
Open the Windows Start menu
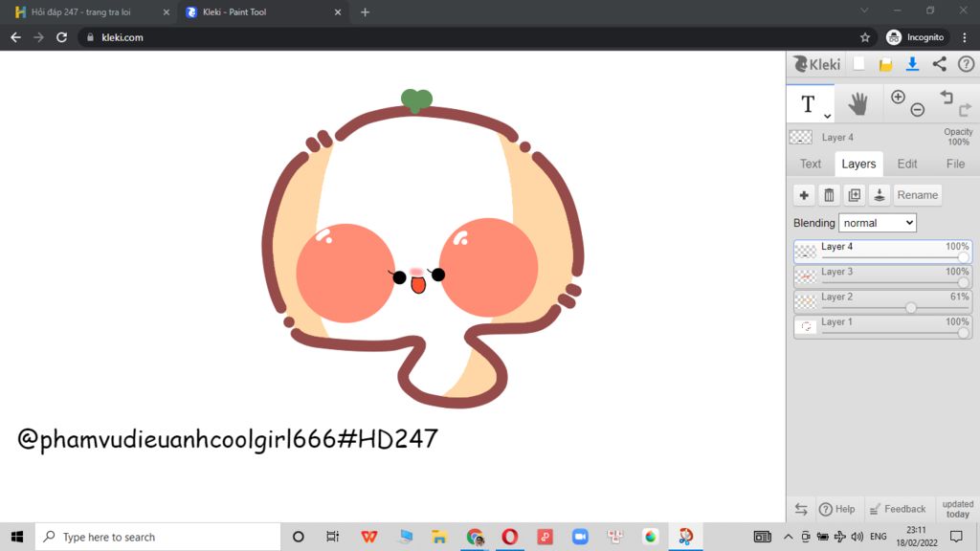[x=17, y=537]
